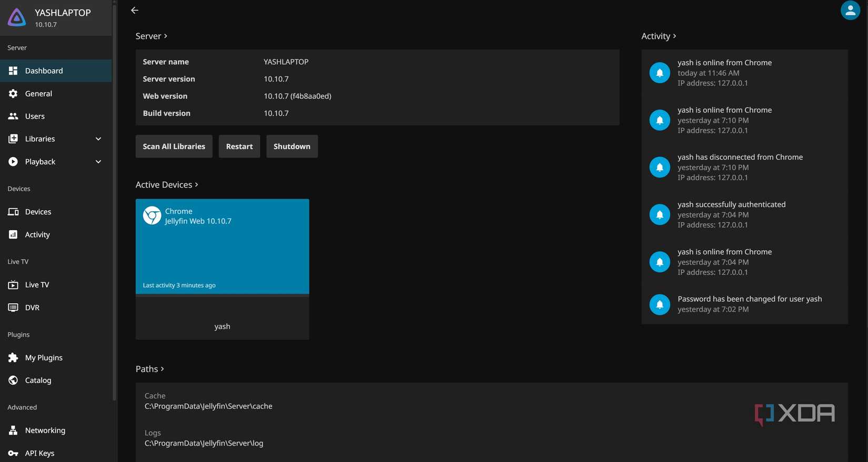Click the Users people icon
Viewport: 868px width, 462px height.
(x=13, y=116)
